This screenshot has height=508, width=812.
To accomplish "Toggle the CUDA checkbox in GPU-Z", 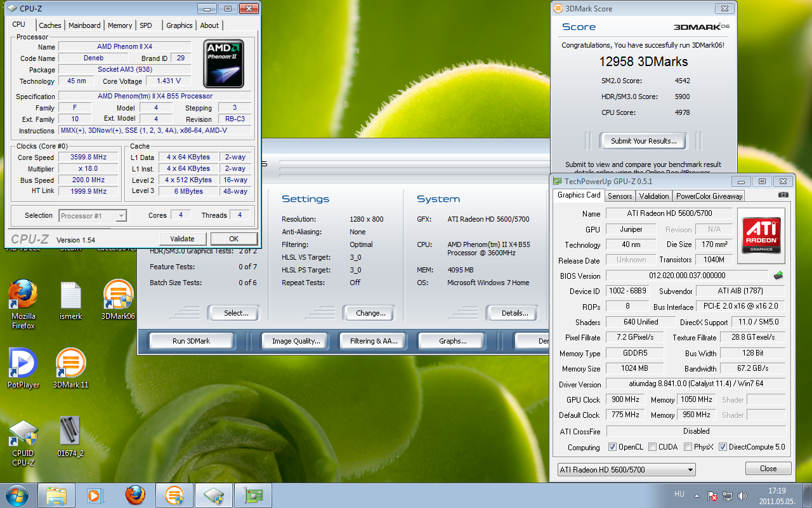I will pyautogui.click(x=652, y=447).
